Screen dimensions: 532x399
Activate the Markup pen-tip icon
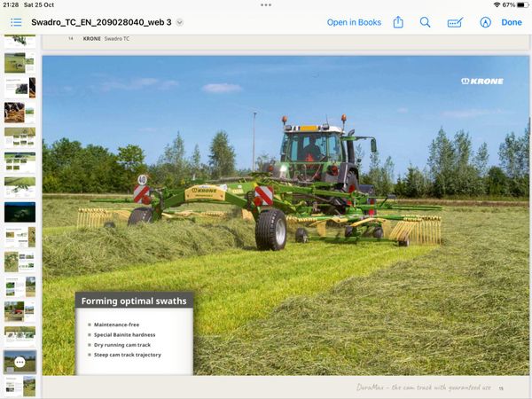(485, 22)
